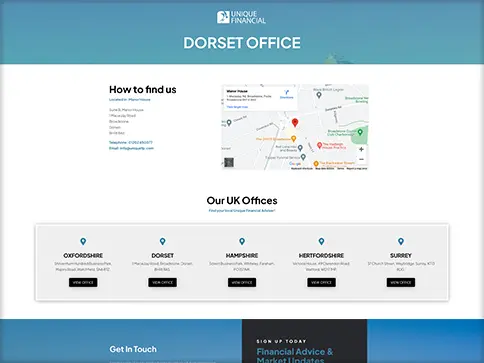The image size is (484, 363).
Task: Click the Broadstone Golf Club green marker
Action: (x=360, y=132)
